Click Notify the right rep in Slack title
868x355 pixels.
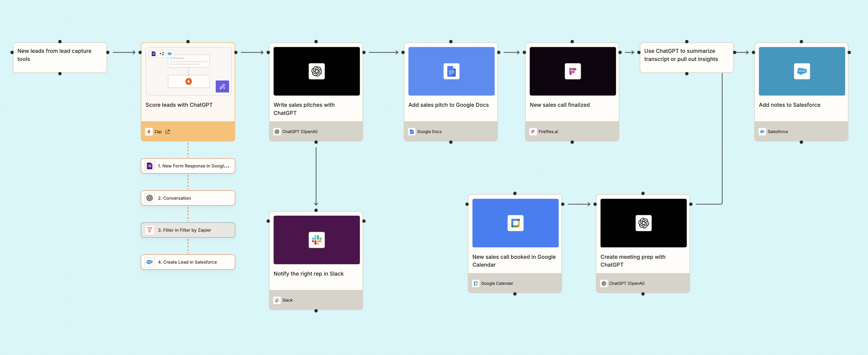(x=308, y=274)
